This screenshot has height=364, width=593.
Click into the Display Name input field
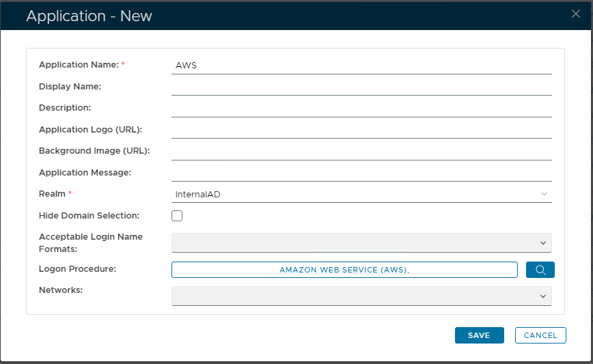[361, 87]
